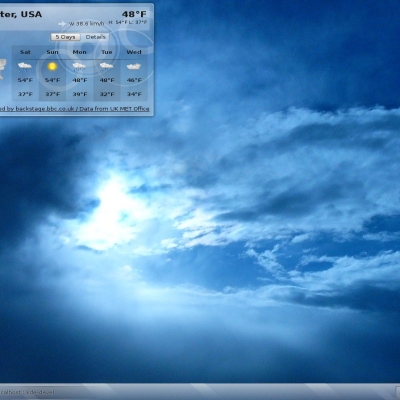Select the 48°F current temperature text
The image size is (400, 400).
pyautogui.click(x=134, y=14)
